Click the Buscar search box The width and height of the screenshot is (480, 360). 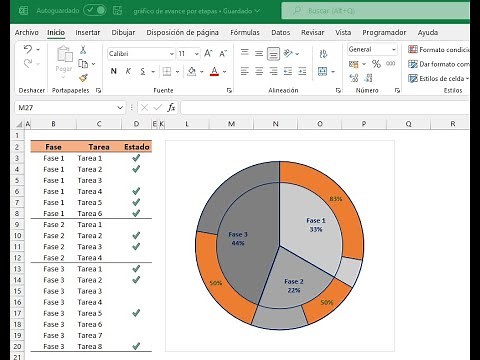coord(376,11)
